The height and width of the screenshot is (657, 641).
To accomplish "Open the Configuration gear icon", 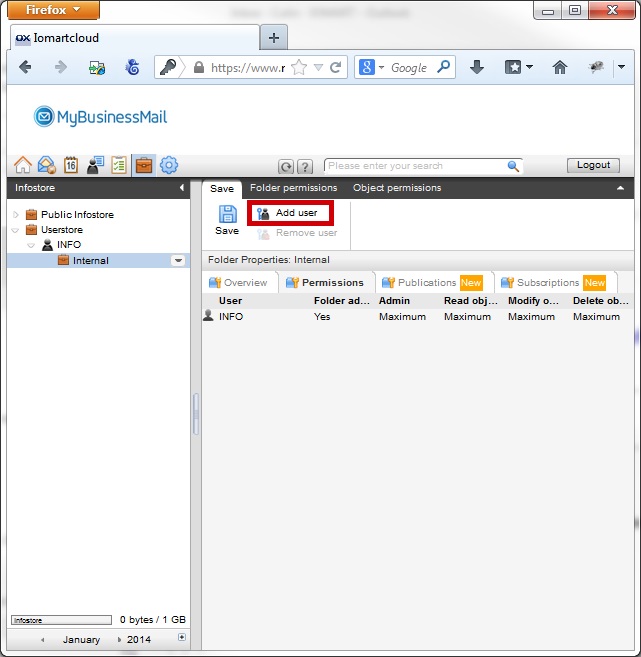I will pos(169,165).
